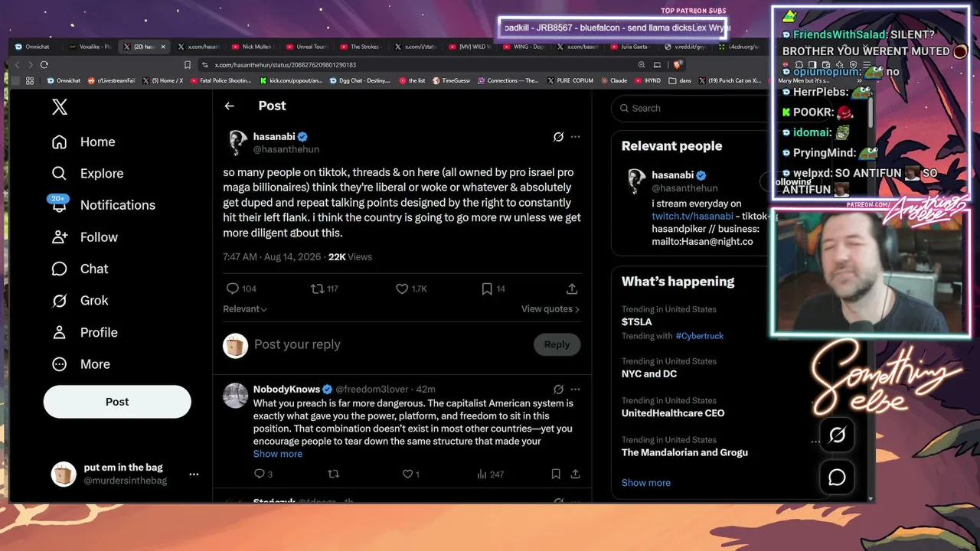
Task: Open View quotes link
Action: tap(550, 309)
